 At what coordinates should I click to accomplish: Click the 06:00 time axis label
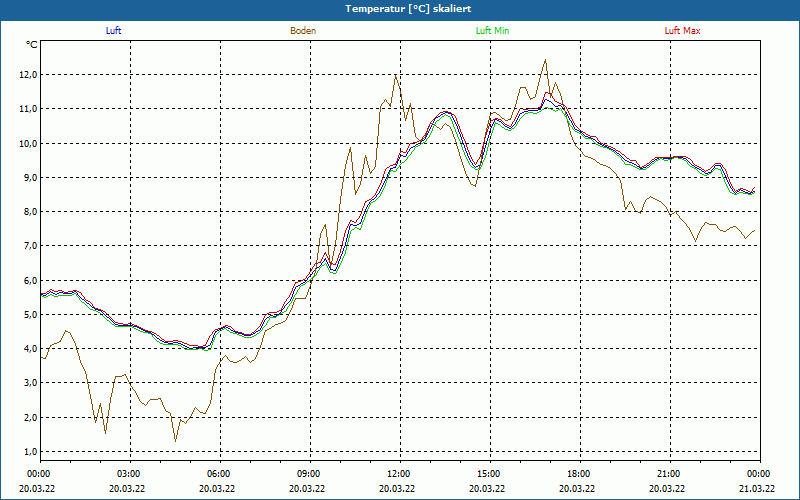[220, 474]
